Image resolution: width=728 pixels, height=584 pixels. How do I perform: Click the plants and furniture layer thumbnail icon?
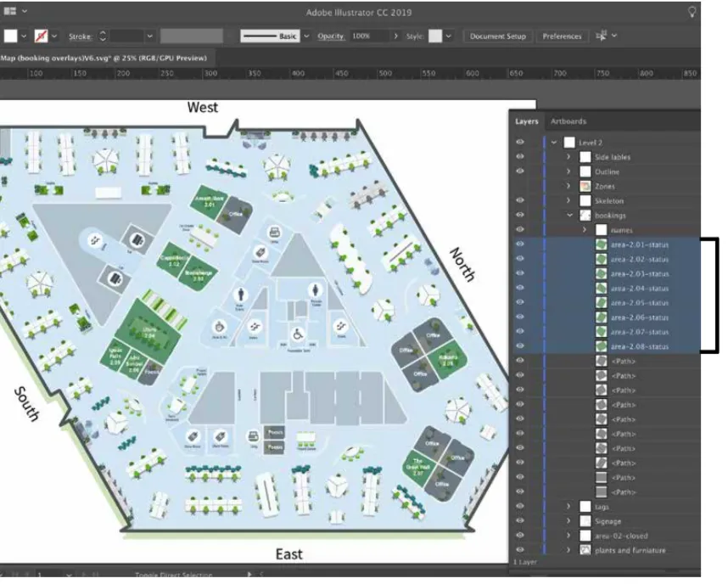pos(585,550)
